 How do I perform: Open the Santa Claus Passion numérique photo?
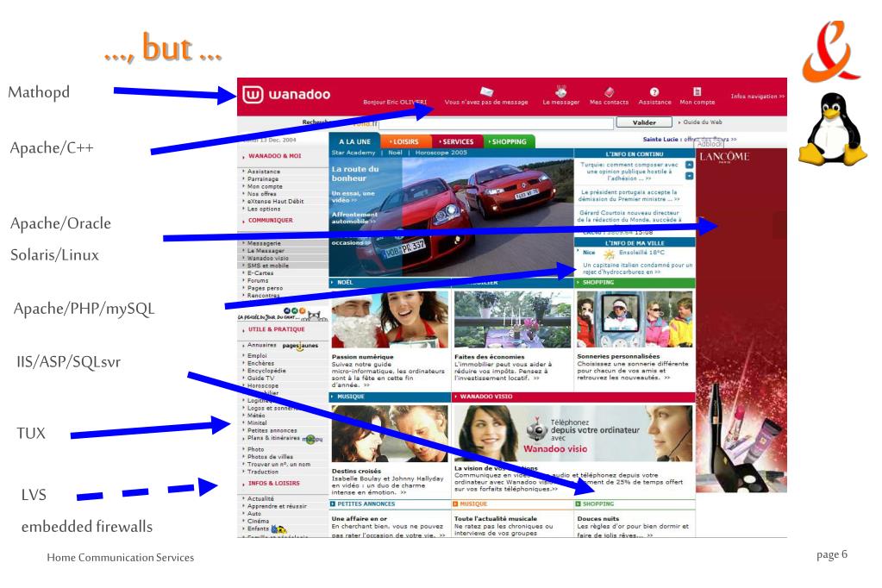[x=389, y=319]
